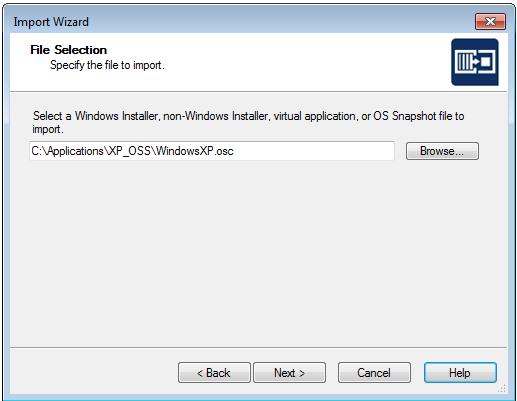Screen dimensions: 517x401
Task: Cancel the import wizard
Action: (x=374, y=373)
